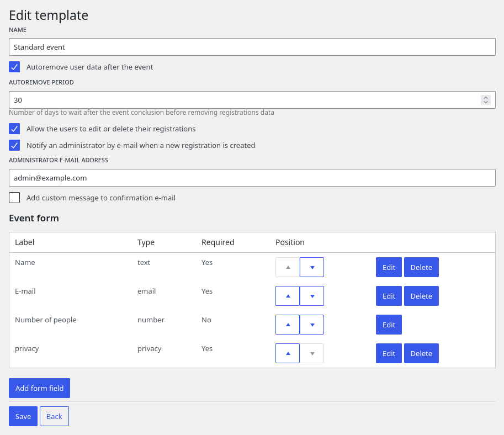This screenshot has height=435, width=504.
Task: Disable autoremove user data after event
Action: 14,67
